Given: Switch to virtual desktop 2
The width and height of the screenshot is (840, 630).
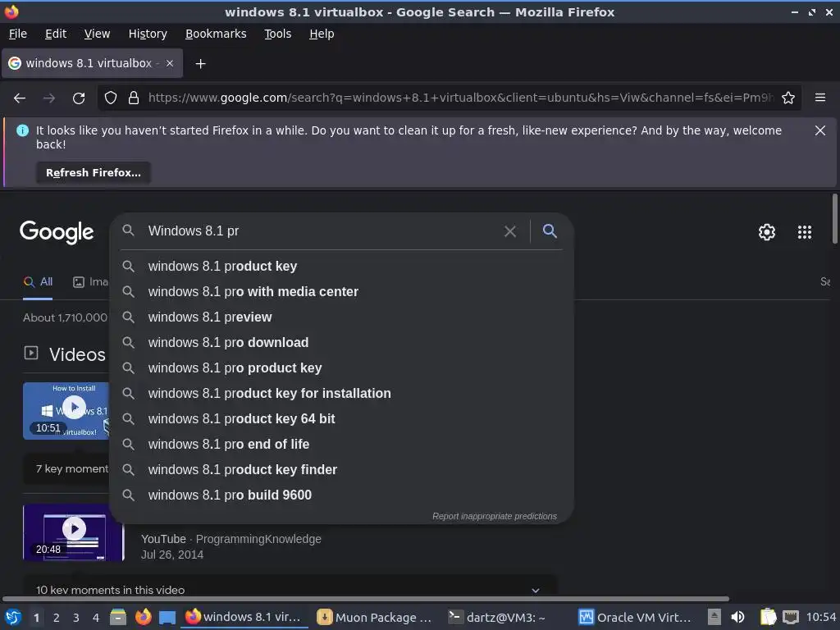Looking at the screenshot, I should [x=57, y=618].
